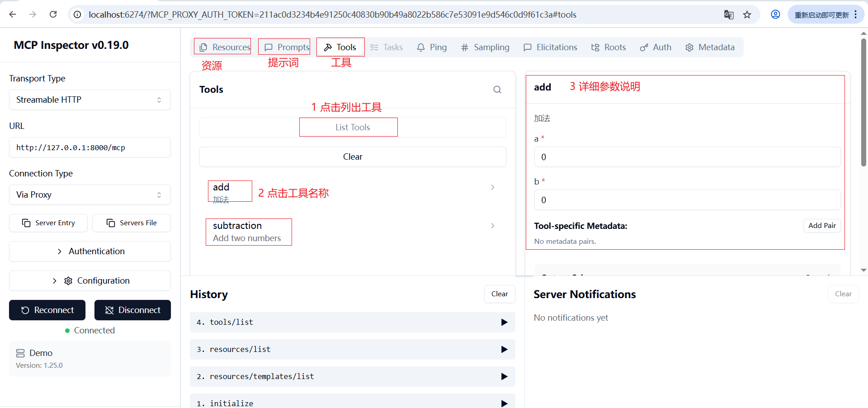Click the Demo server icon
The width and height of the screenshot is (868, 408).
point(20,353)
